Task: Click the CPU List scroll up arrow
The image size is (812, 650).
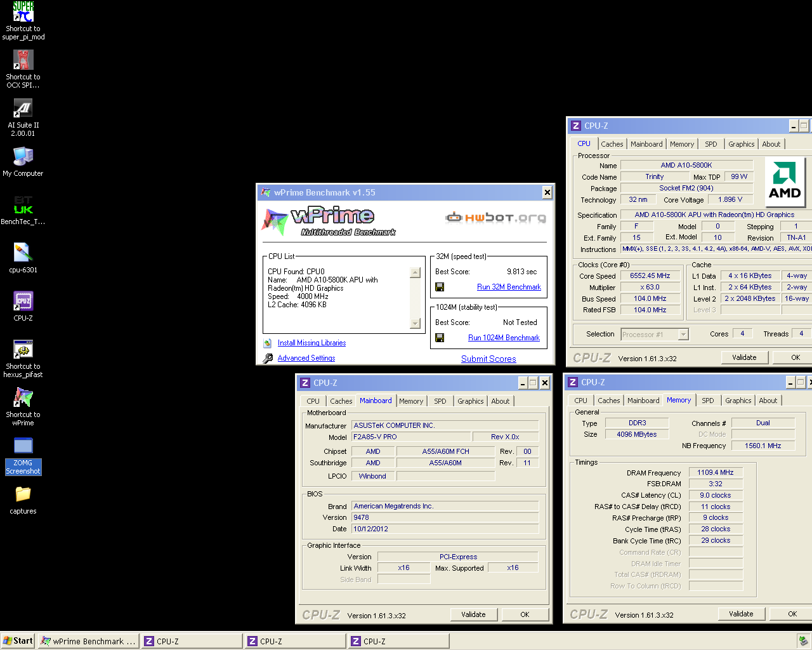Action: click(x=416, y=273)
